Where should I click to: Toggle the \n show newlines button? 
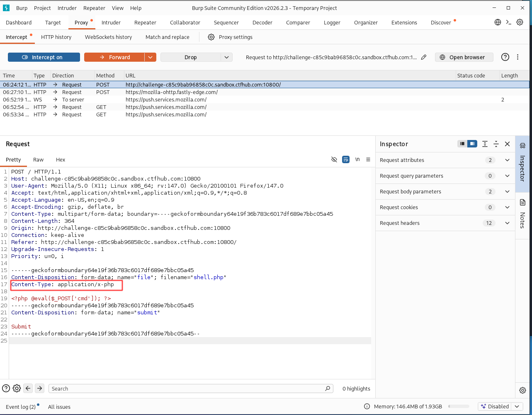pyautogui.click(x=357, y=159)
